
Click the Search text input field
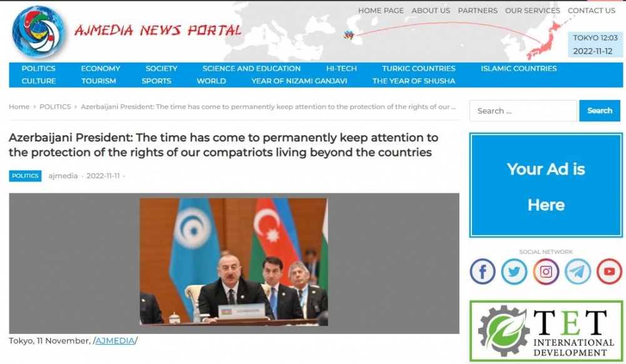[523, 111]
